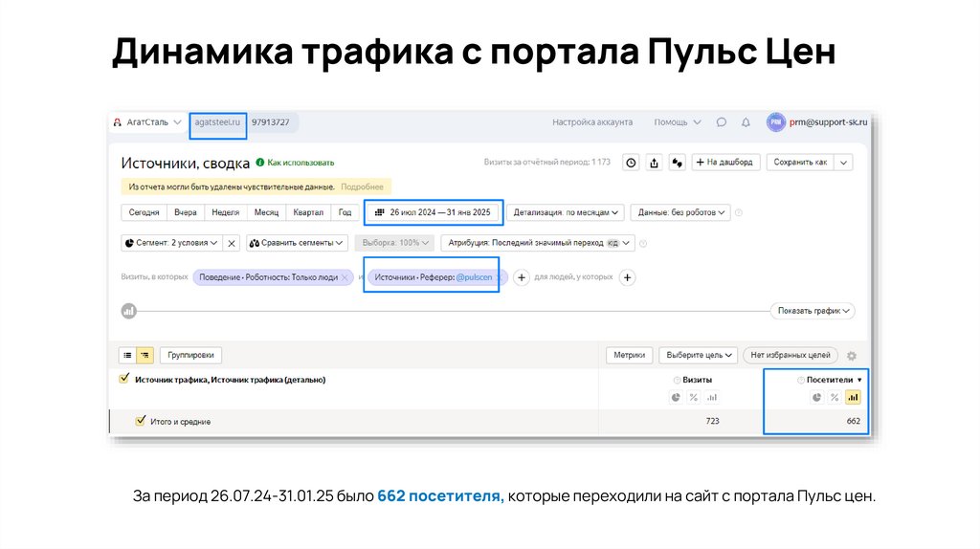Click 'Подробнее' in the yellow notice
The height and width of the screenshot is (549, 980).
tap(362, 187)
